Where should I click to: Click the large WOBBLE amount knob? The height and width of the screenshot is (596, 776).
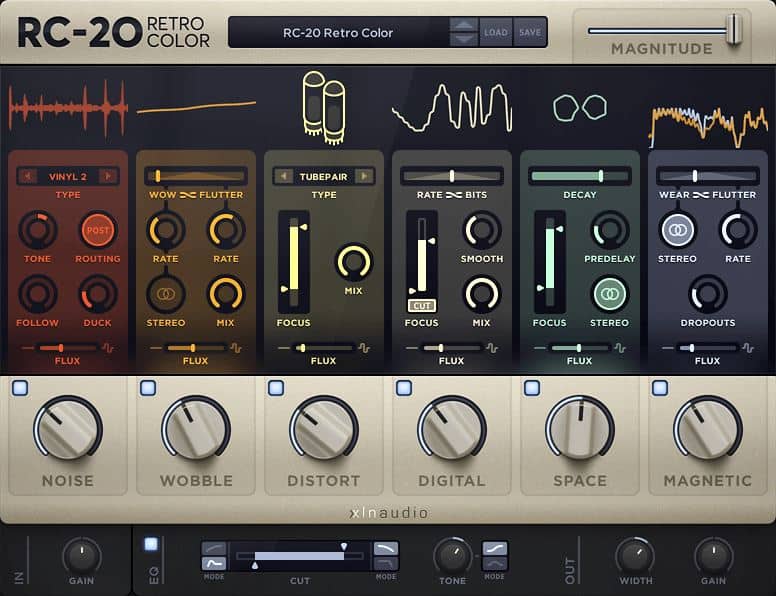click(x=196, y=429)
